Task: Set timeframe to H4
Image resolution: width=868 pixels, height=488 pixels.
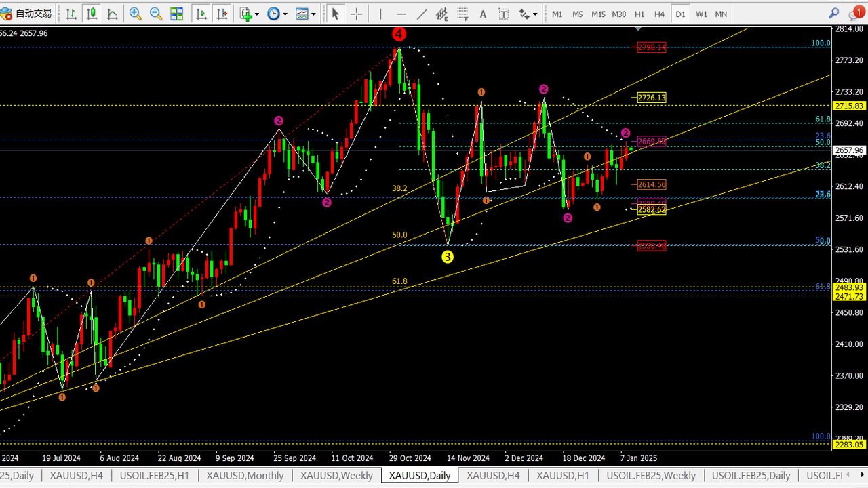Action: point(659,14)
